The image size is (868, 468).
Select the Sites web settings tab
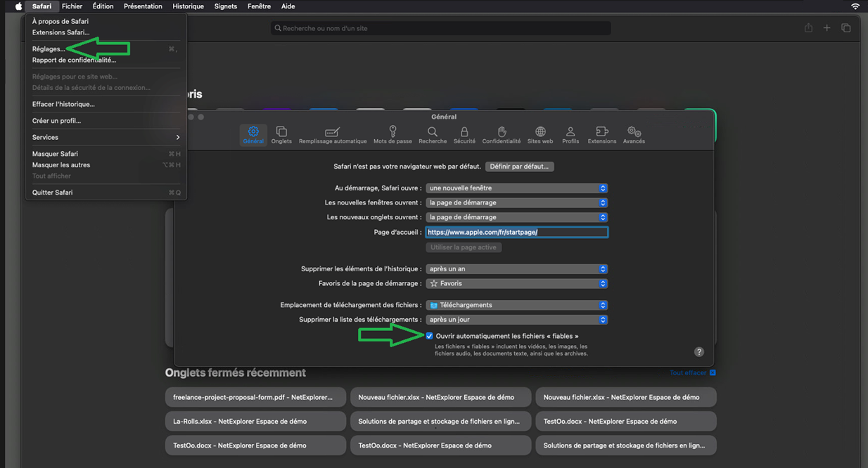click(x=540, y=135)
